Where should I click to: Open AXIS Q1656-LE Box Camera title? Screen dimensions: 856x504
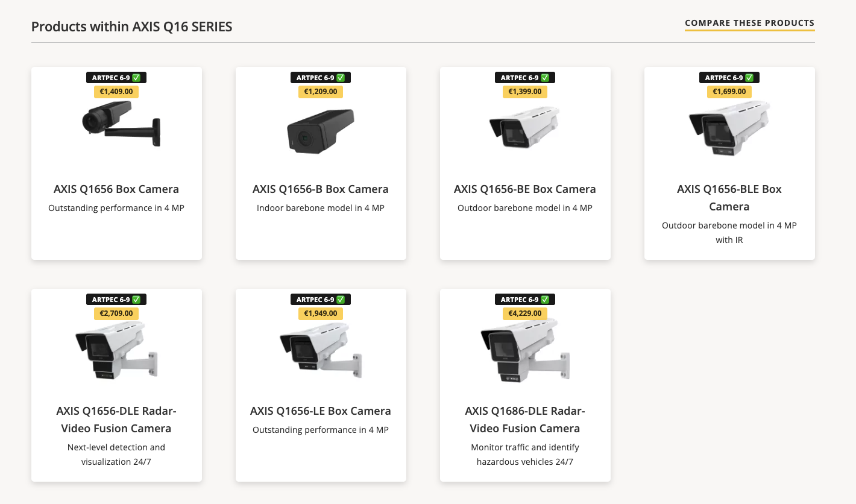coord(321,411)
